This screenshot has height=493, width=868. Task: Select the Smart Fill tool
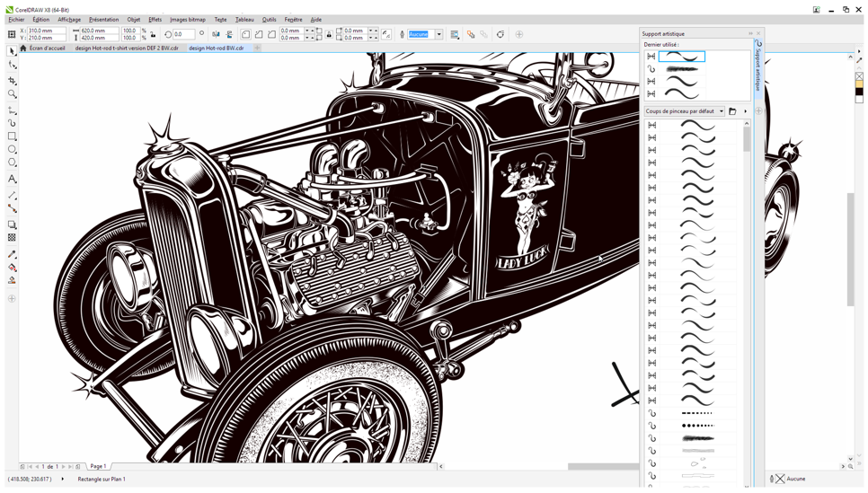[13, 280]
